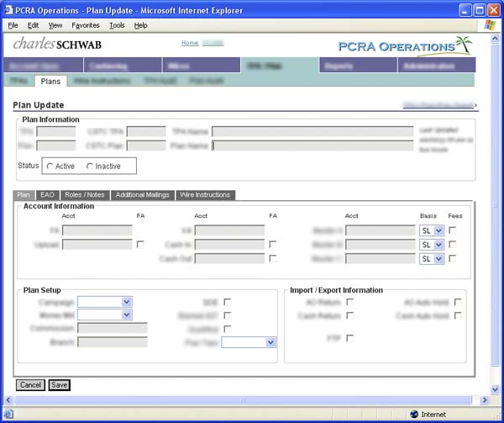This screenshot has width=504, height=423.
Task: Click the Cash Out account input field
Action: coord(229,259)
